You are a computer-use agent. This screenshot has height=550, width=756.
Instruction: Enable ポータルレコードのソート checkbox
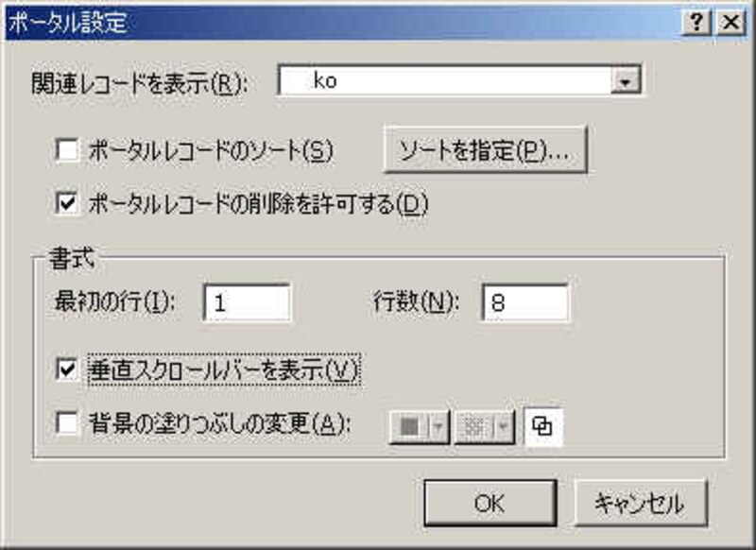pos(66,149)
